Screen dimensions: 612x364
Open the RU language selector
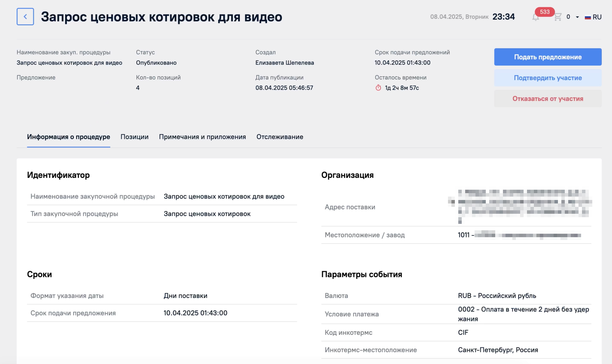coord(597,17)
